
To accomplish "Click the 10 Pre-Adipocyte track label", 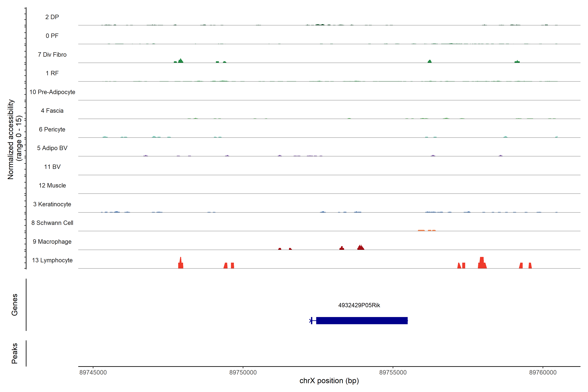I will [52, 92].
